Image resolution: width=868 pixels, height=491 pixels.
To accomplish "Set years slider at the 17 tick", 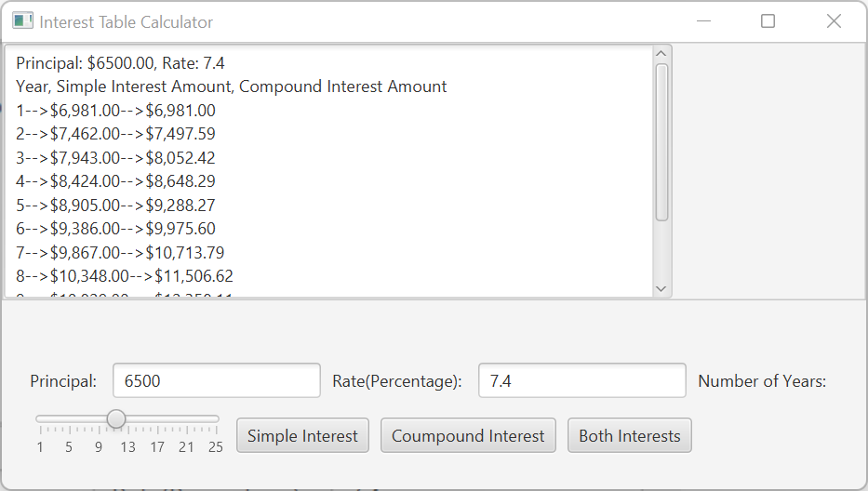I will pos(157,419).
